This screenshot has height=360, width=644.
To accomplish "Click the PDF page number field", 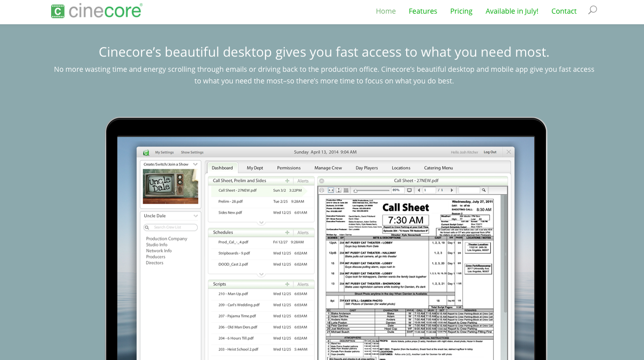I will point(429,190).
